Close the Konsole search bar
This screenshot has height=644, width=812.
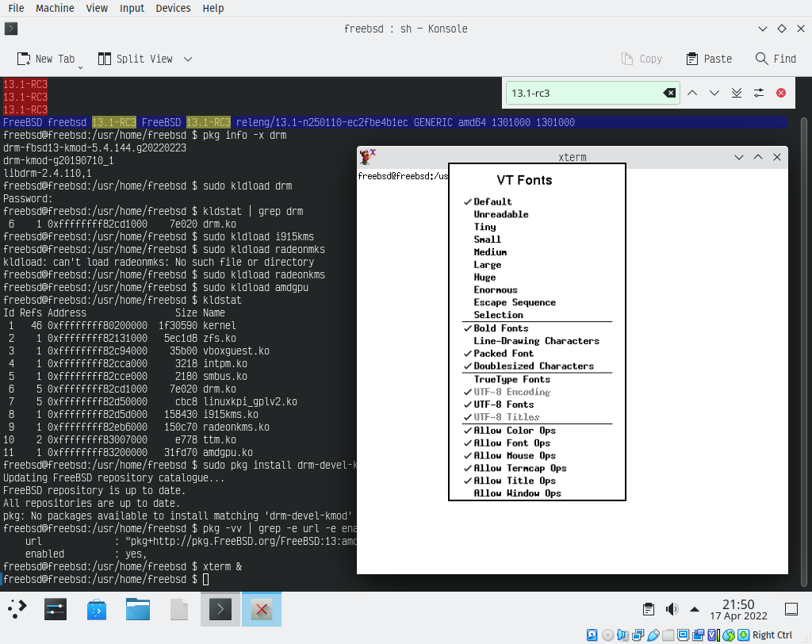(x=781, y=93)
